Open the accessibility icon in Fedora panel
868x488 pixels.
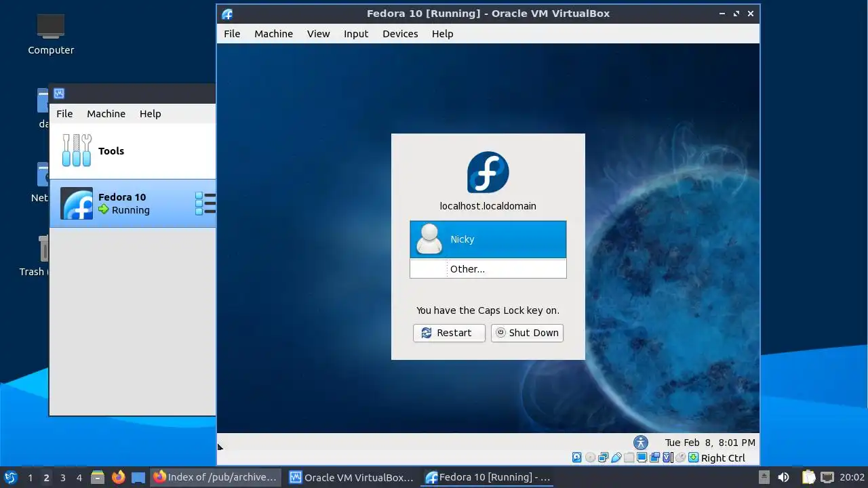(x=641, y=443)
